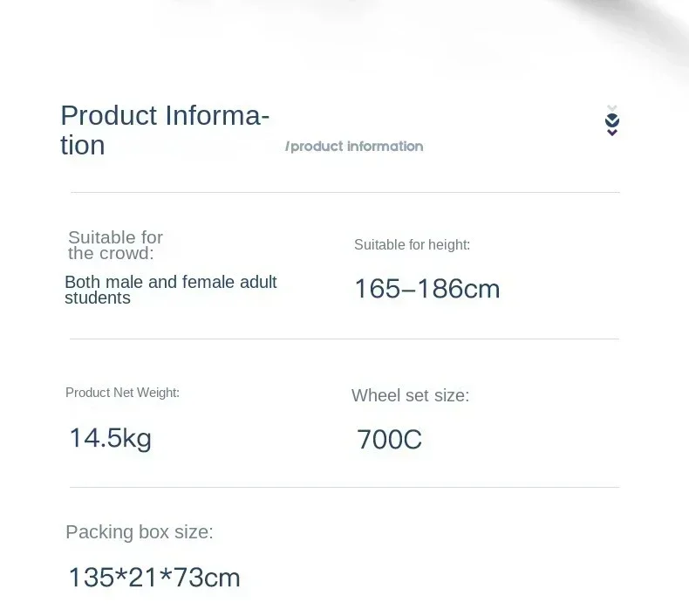Click the dark circular chevron-down icon
Viewport: 689px width, 616px height.
pyautogui.click(x=612, y=120)
